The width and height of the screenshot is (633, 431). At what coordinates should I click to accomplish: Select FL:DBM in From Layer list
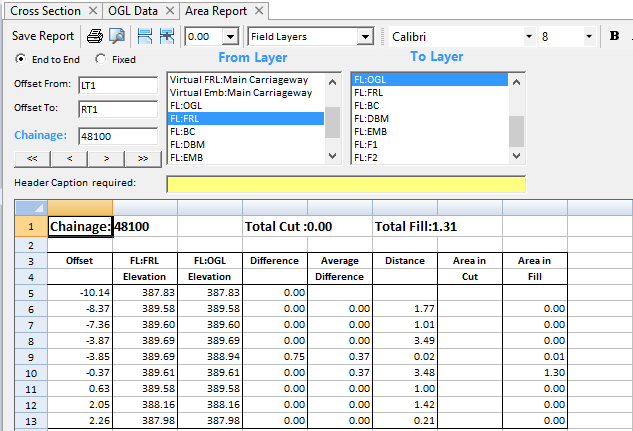(186, 144)
